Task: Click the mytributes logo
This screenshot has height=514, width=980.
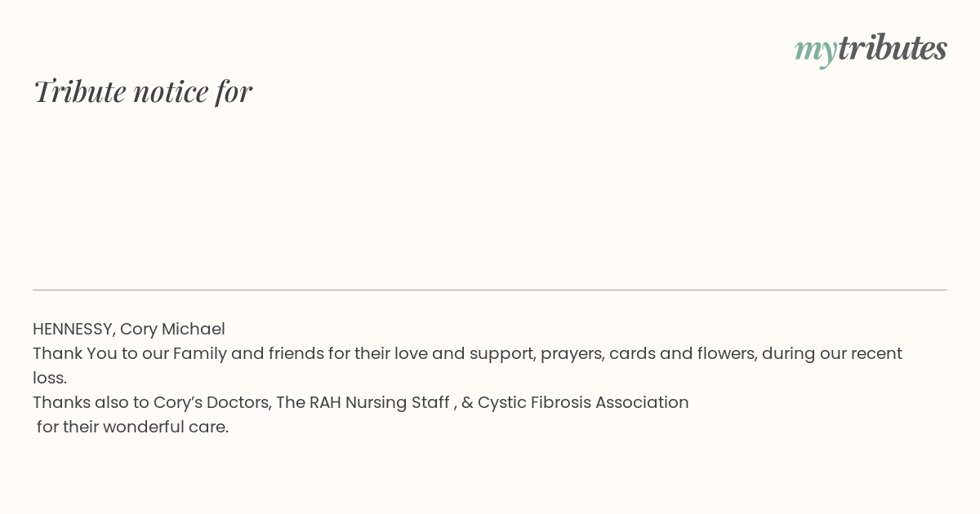Action: point(871,49)
